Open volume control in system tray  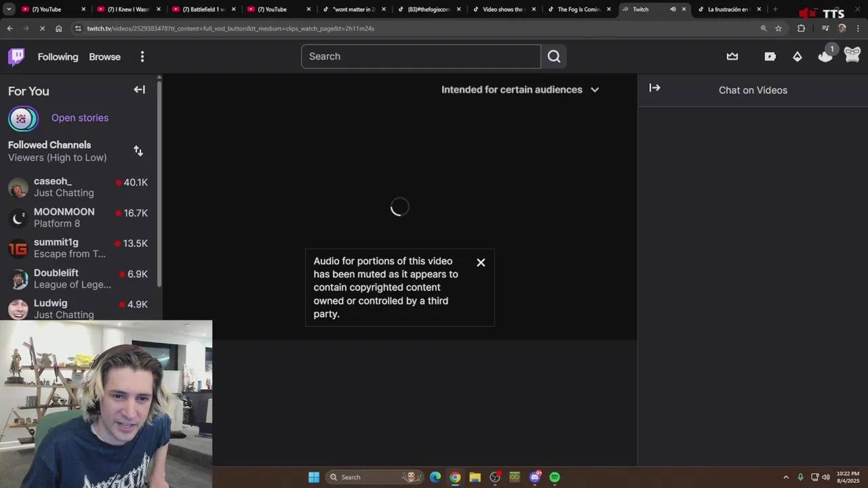coord(826,477)
